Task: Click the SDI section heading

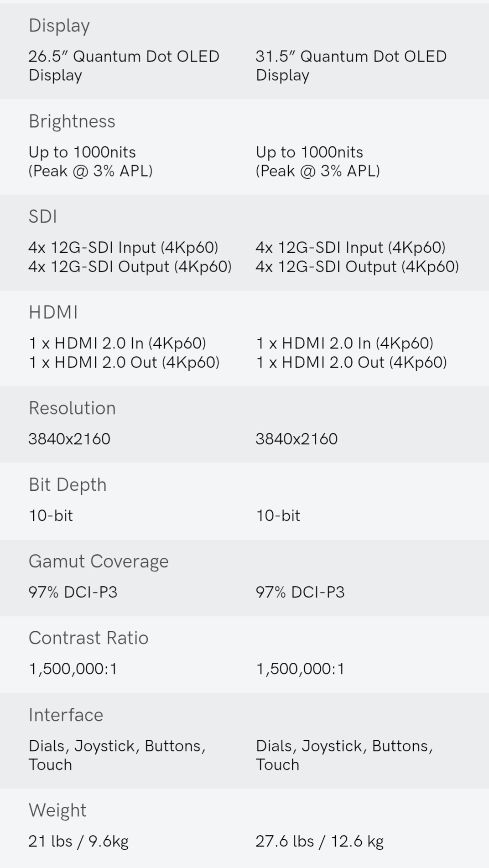Action: [x=43, y=217]
